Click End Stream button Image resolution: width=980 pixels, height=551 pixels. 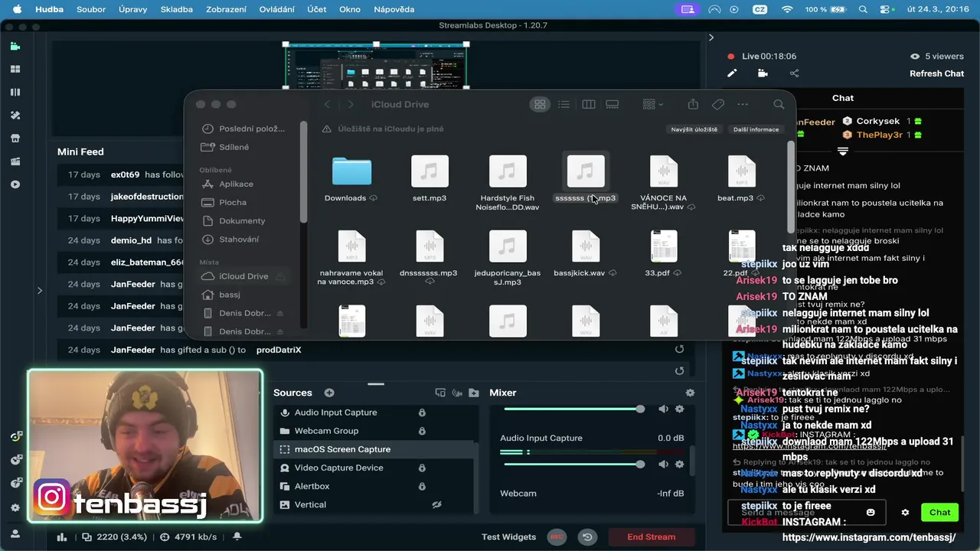tap(652, 537)
